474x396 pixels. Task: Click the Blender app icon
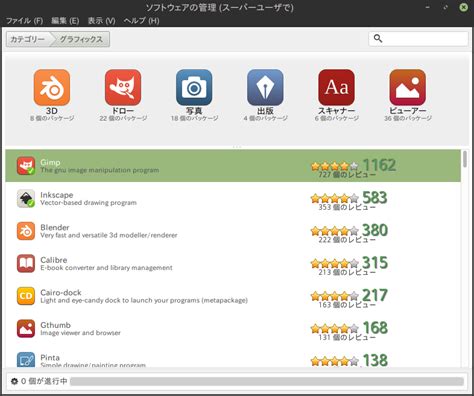tap(26, 231)
